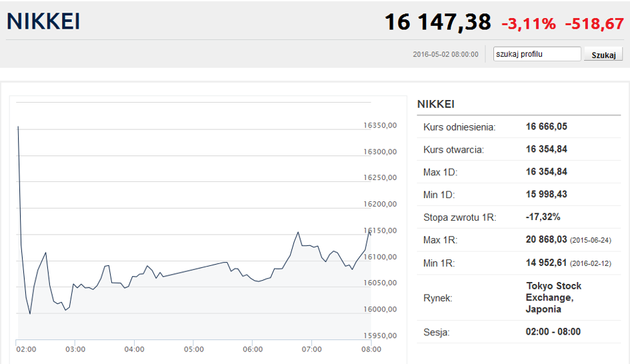630x364 pixels.
Task: Click the 15950,00 chart axis label
Action: click(380, 335)
